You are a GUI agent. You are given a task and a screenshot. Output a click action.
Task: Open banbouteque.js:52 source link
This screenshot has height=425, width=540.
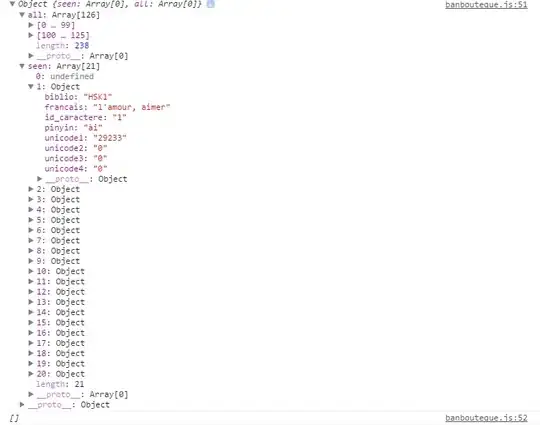point(486,418)
